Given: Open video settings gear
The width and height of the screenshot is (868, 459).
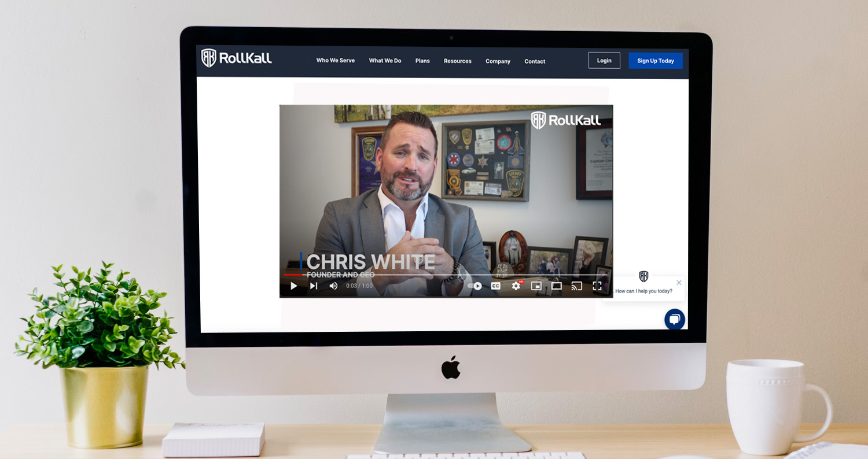Looking at the screenshot, I should pyautogui.click(x=516, y=286).
